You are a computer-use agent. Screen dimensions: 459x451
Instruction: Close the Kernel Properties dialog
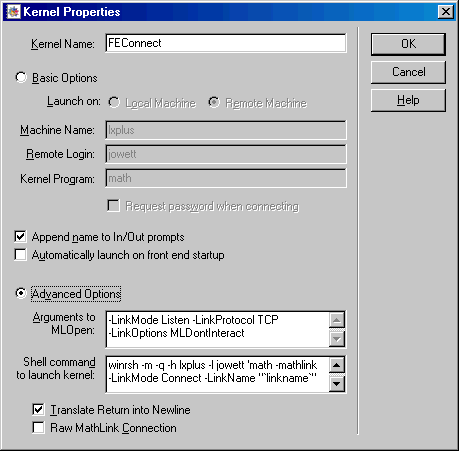pos(446,12)
